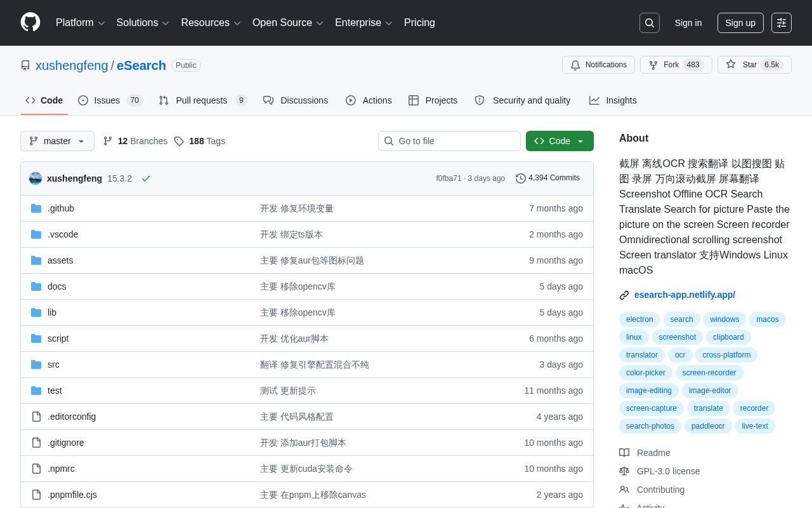Click the .editorconfig file icon
The image size is (812, 508).
coord(36,417)
